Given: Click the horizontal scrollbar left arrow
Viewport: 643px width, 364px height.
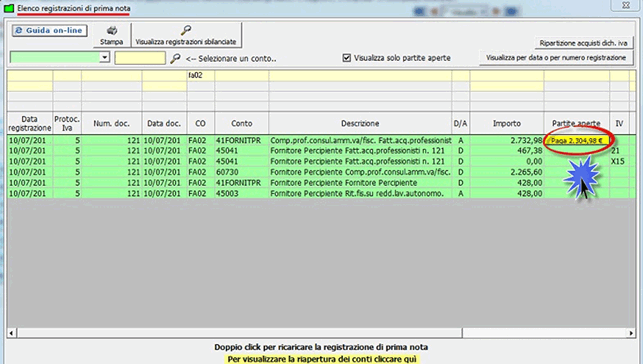Looking at the screenshot, I should coord(11,333).
